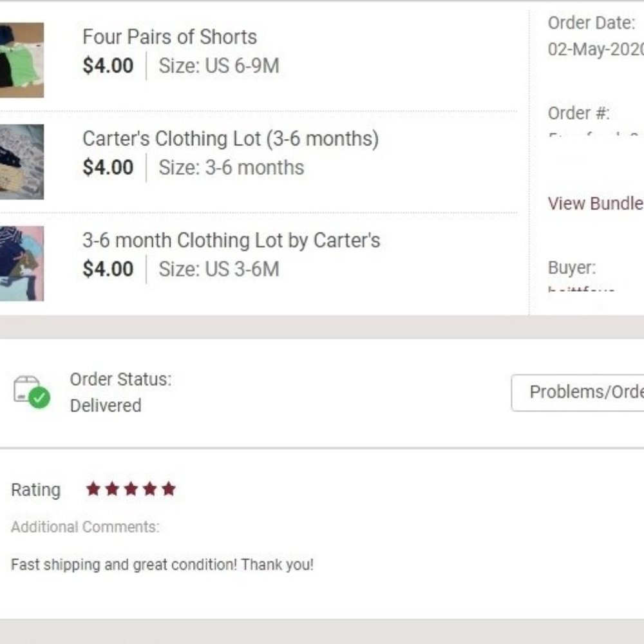Click the green checkmark badge
Image resolution: width=644 pixels, height=644 pixels.
pyautogui.click(x=39, y=397)
